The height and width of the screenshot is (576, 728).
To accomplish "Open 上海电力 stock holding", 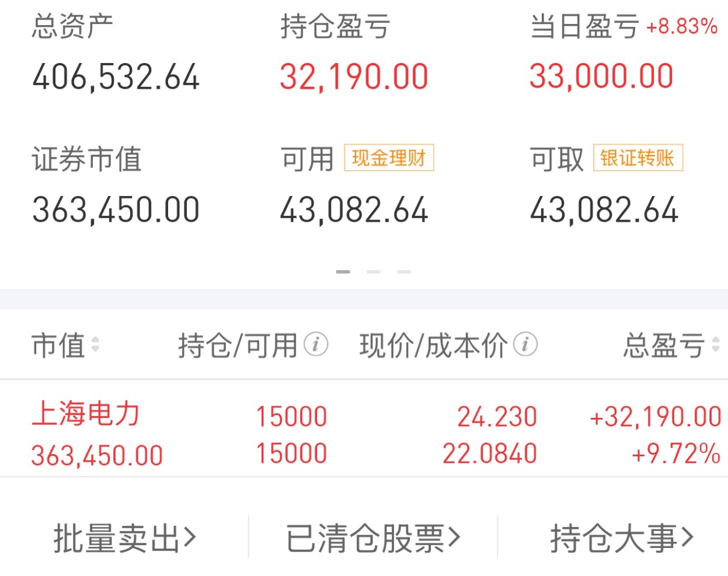I will (86, 414).
